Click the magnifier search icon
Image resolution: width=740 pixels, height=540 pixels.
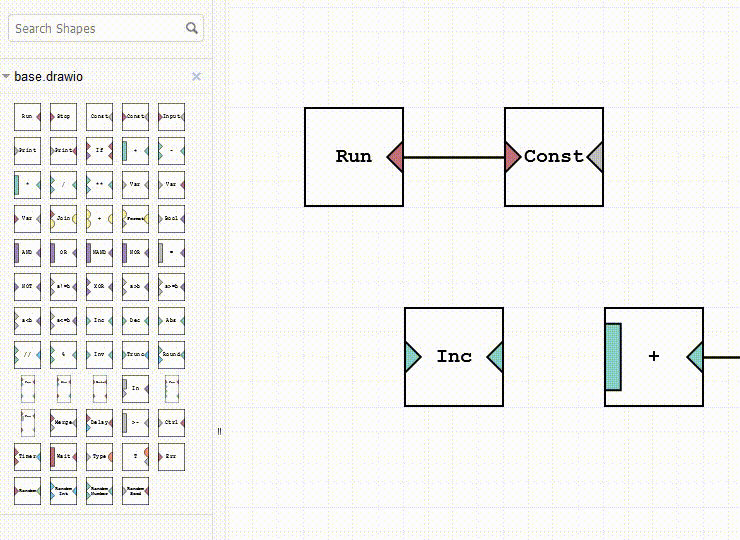[x=192, y=28]
